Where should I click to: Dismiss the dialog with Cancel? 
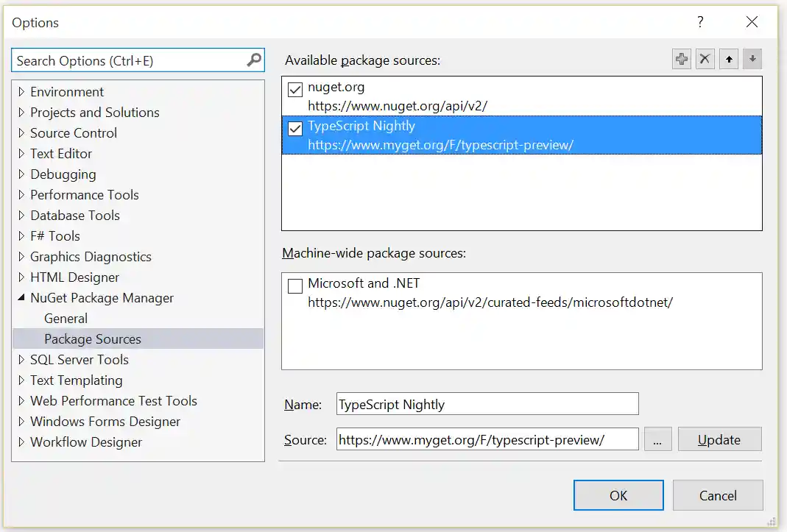(718, 494)
